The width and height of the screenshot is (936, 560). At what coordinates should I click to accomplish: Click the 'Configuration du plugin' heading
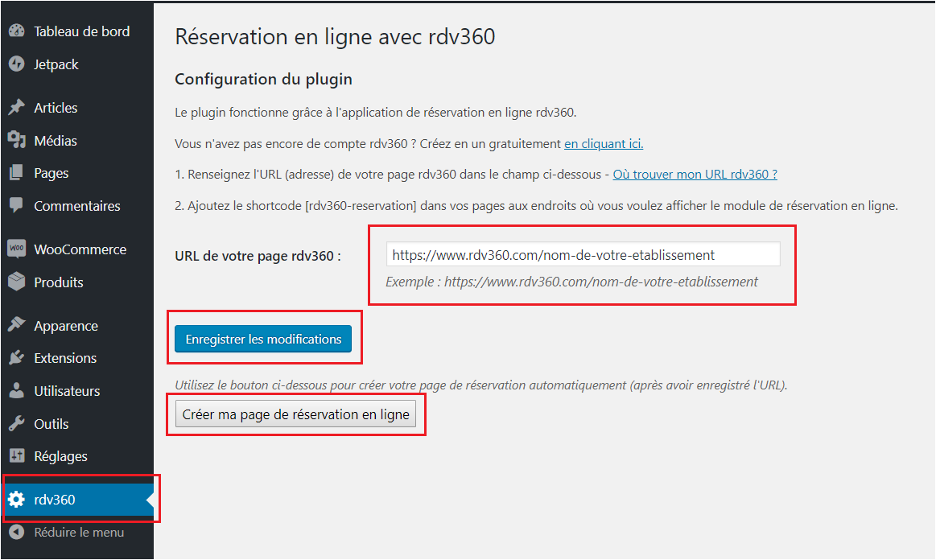[263, 79]
